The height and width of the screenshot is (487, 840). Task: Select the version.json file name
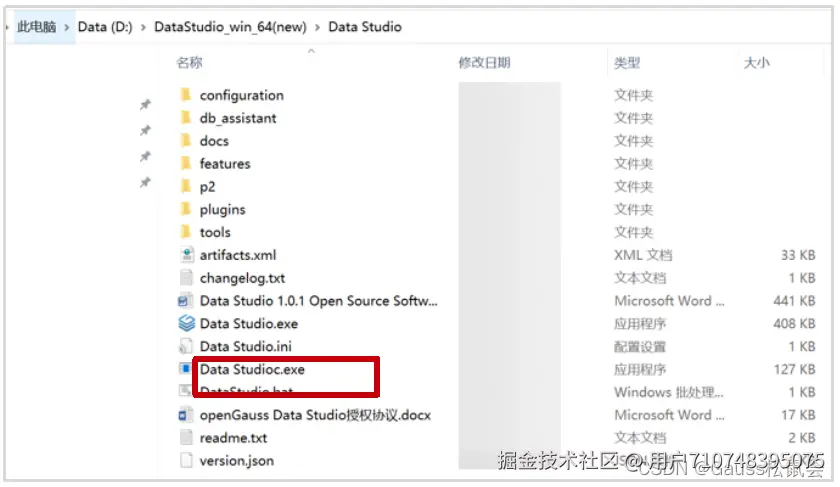236,461
